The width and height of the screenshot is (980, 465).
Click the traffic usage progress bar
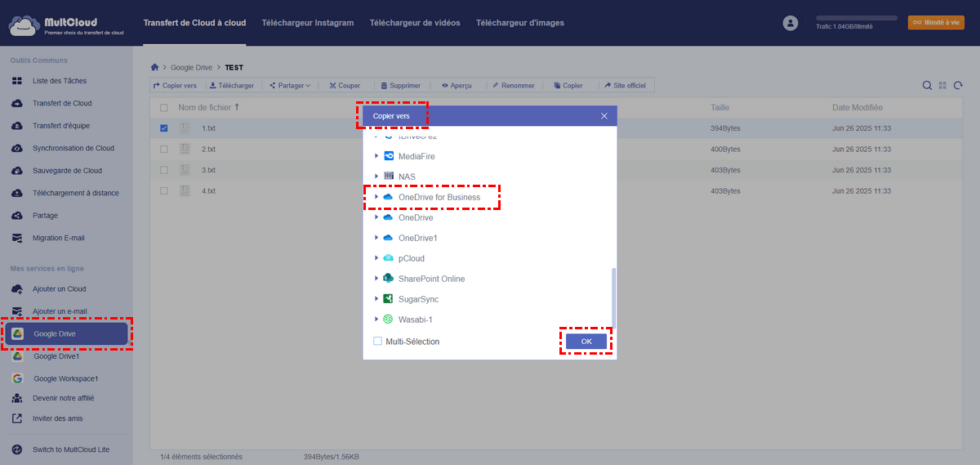tap(857, 17)
